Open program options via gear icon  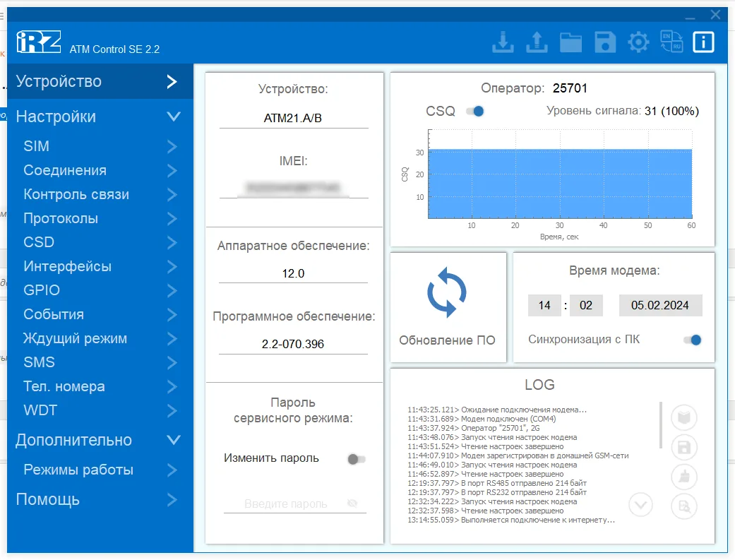point(638,42)
